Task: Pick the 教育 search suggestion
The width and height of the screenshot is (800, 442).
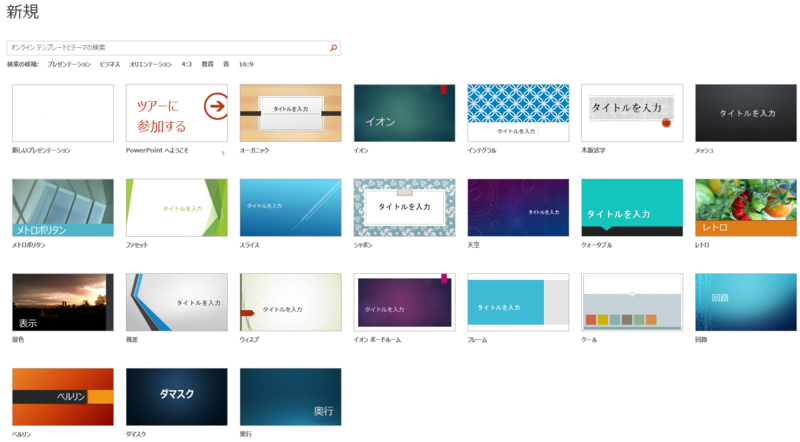Action: click(207, 64)
